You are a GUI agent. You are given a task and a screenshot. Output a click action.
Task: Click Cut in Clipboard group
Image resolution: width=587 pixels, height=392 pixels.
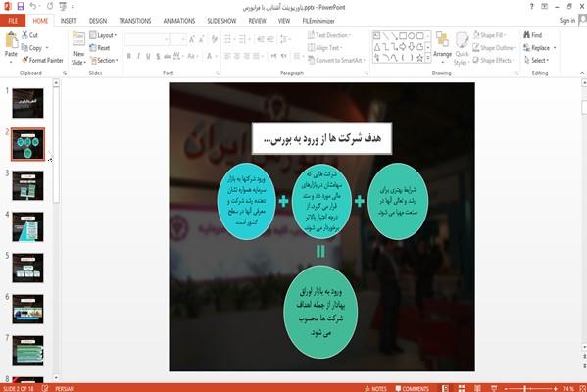pos(29,35)
